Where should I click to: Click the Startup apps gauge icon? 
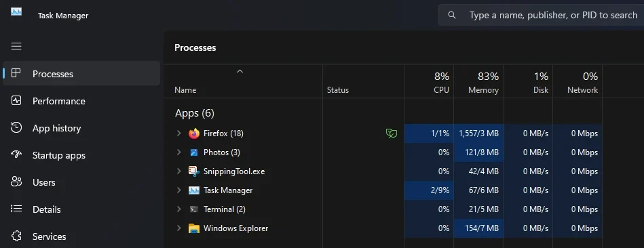coord(16,154)
